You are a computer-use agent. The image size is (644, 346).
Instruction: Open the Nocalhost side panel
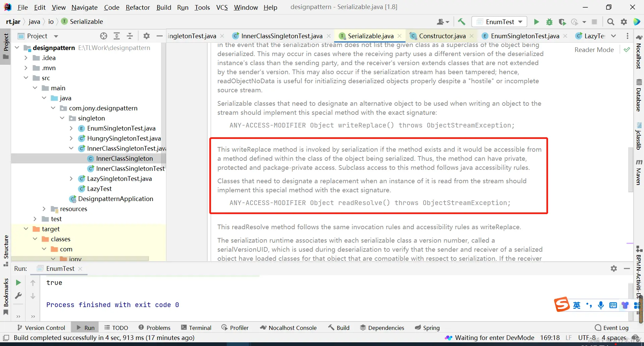(x=639, y=52)
